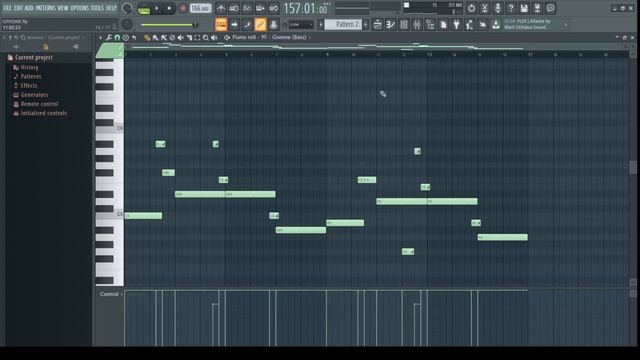The image size is (640, 360).
Task: Click the speech bubble news icon
Action: [550, 8]
